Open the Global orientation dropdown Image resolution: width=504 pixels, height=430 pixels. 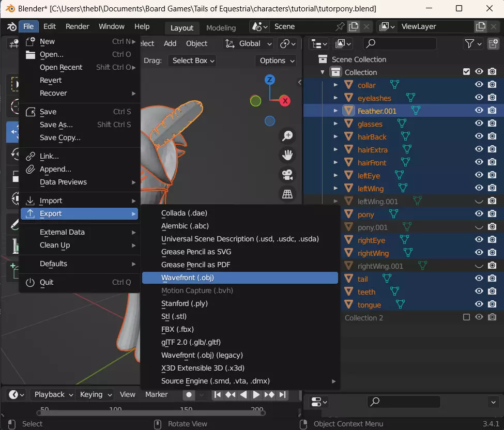(249, 44)
